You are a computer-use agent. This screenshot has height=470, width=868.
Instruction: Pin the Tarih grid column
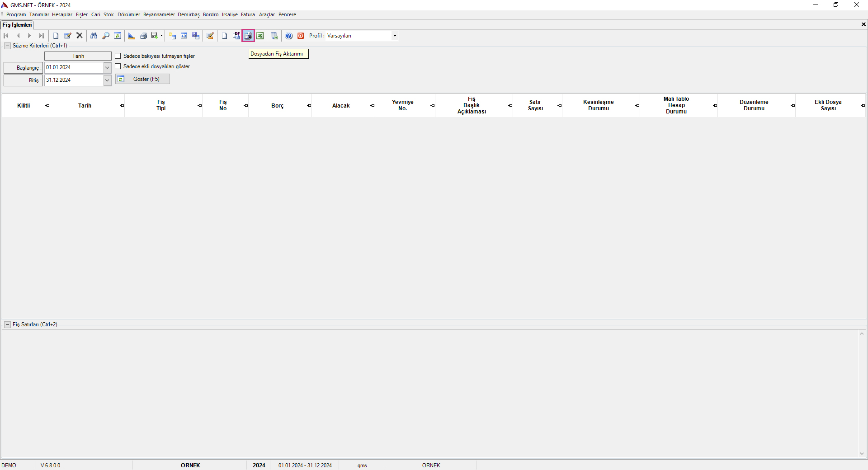122,106
